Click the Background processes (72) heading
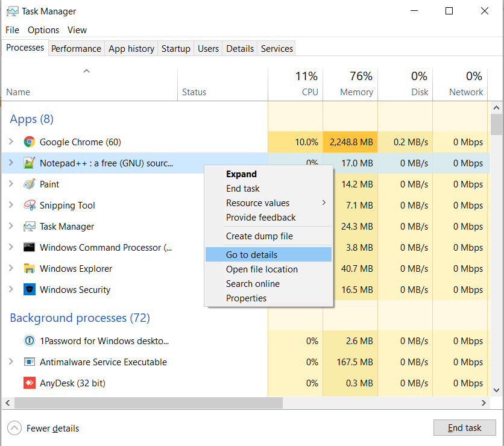This screenshot has height=446, width=504. click(x=80, y=318)
